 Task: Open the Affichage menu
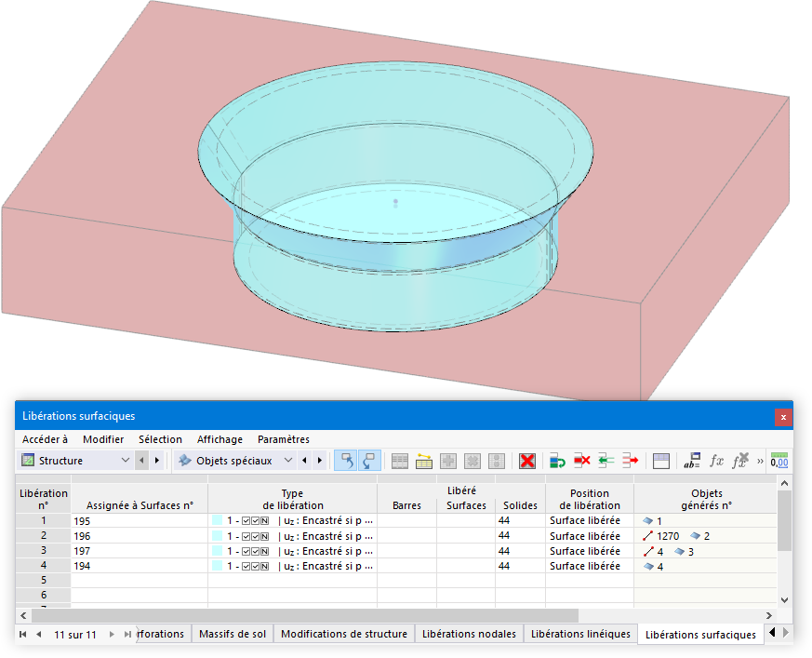[220, 439]
